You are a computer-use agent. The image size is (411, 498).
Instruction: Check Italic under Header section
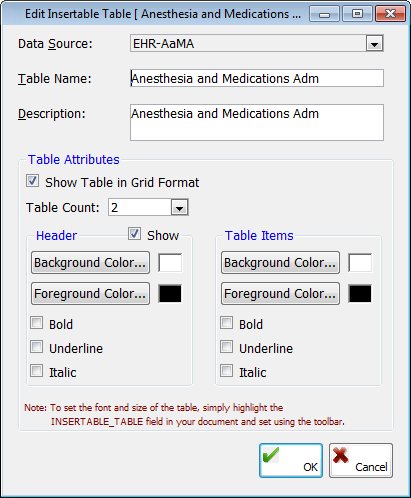click(x=37, y=371)
